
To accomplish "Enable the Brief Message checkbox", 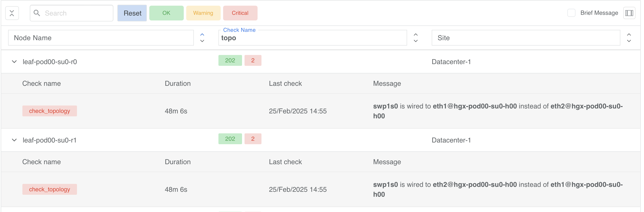I will [x=571, y=13].
